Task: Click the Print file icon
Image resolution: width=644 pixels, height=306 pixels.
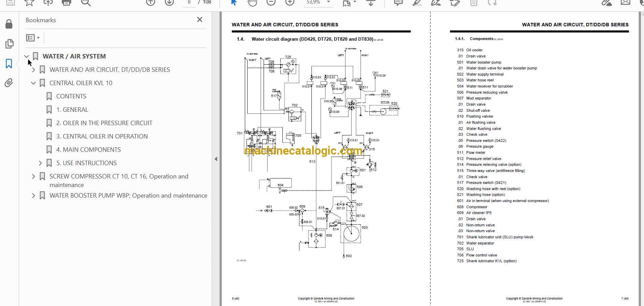Action: click(66, 3)
